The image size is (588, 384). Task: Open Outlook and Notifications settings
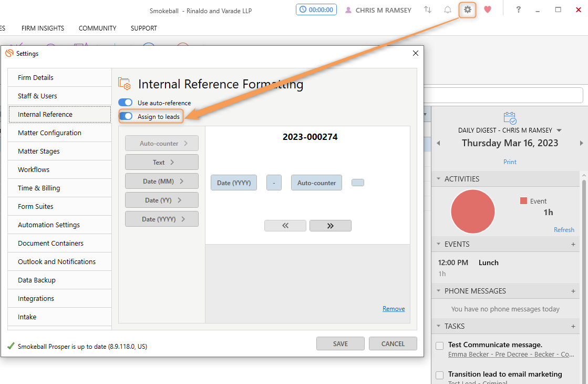(x=59, y=261)
